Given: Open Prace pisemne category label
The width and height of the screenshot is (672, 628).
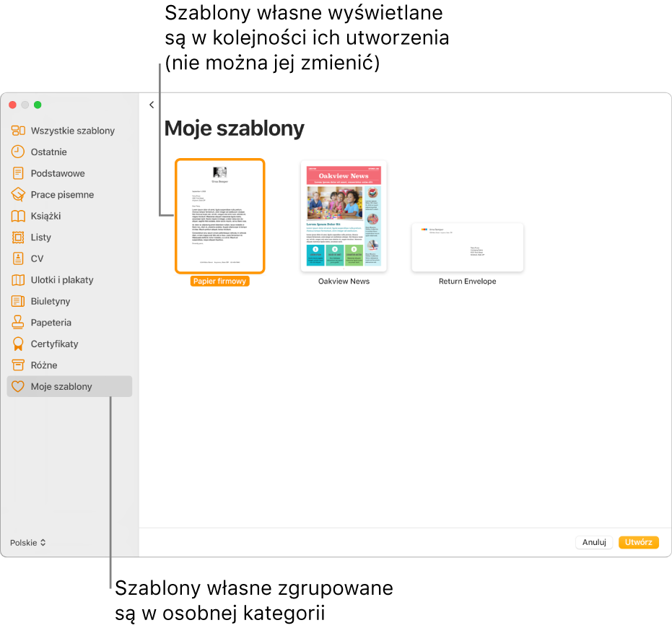Looking at the screenshot, I should point(62,195).
